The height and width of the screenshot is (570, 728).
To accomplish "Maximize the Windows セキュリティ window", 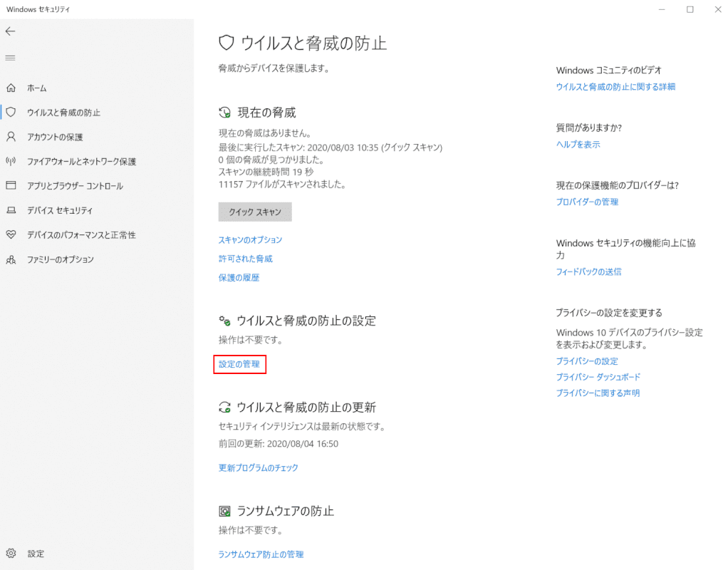I will coord(690,9).
